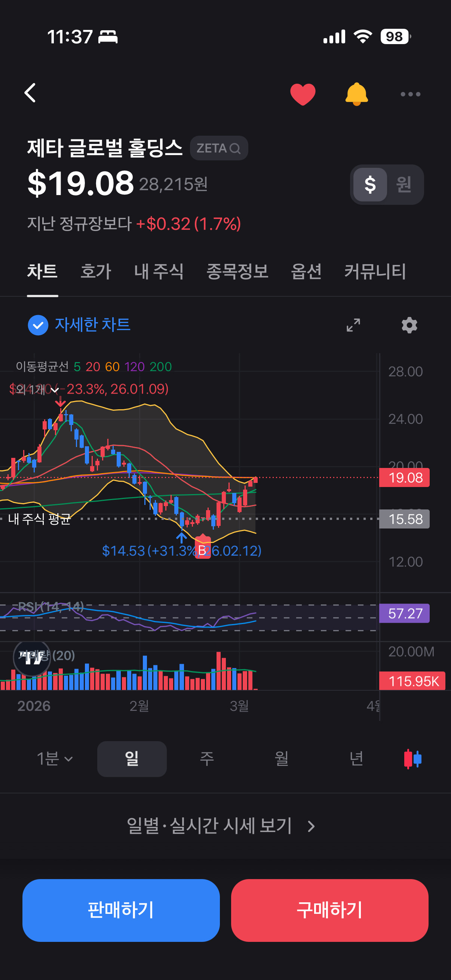Tap the TradingView logo icon

(x=32, y=657)
